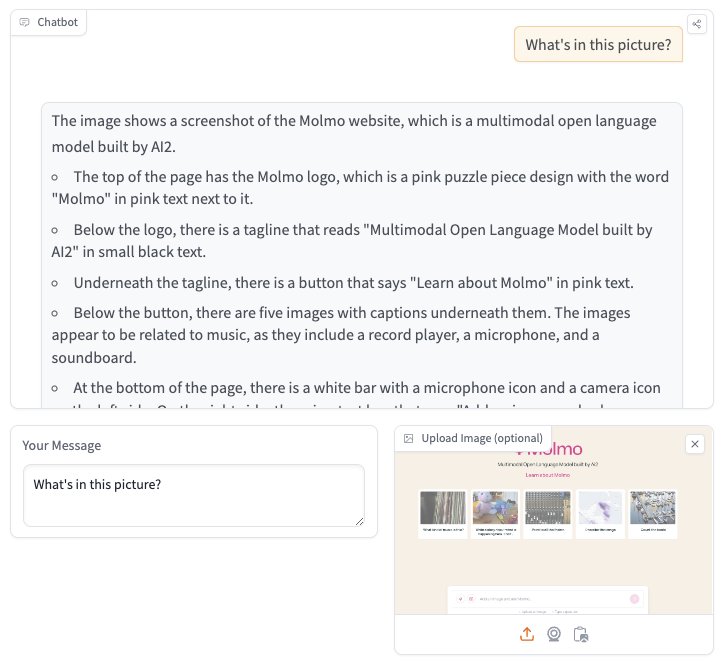Click the orange upload file icon
This screenshot has height=670, width=723.
point(527,634)
